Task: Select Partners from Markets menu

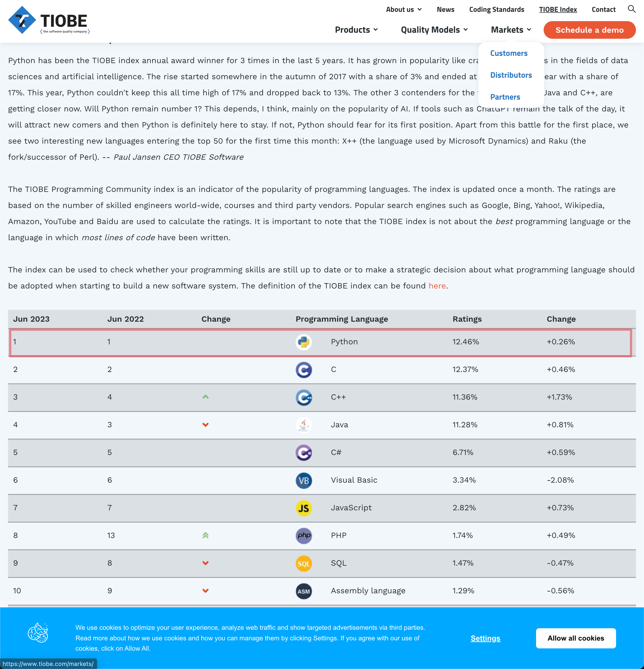Action: coord(505,97)
